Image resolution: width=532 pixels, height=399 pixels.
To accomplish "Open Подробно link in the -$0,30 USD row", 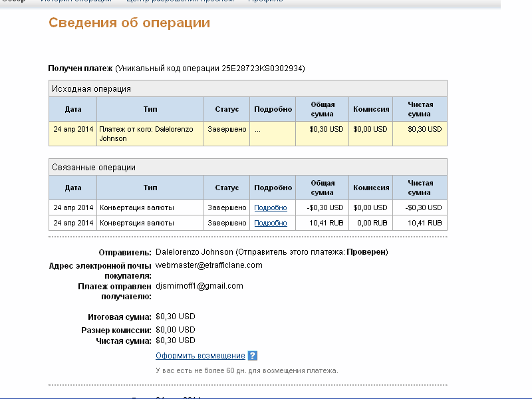I will point(271,207).
